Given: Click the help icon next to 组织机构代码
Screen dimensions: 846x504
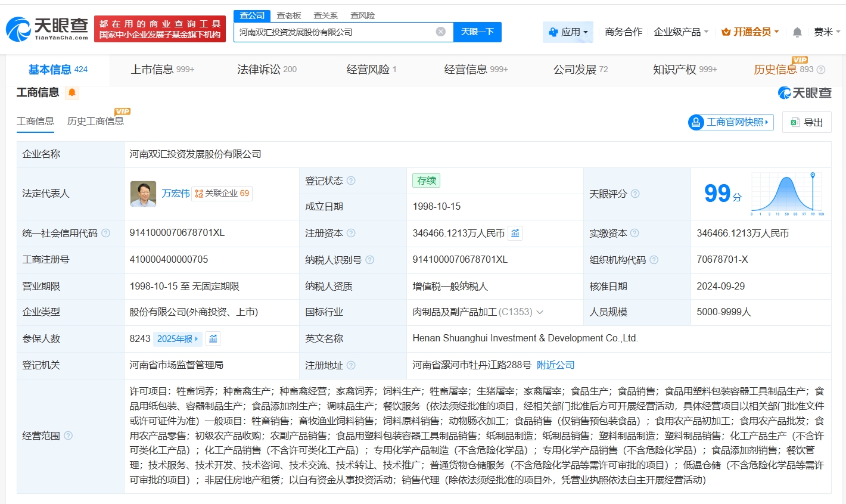Looking at the screenshot, I should [654, 260].
